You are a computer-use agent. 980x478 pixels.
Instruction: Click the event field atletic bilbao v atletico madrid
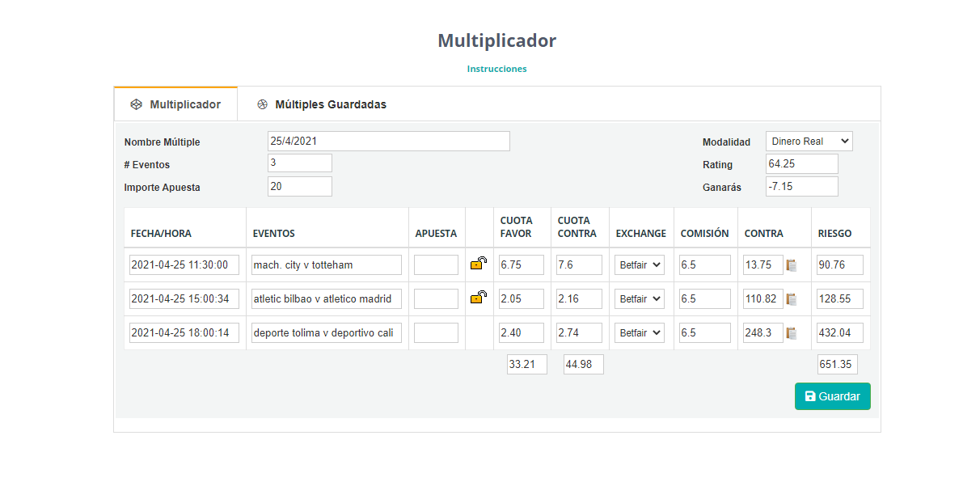point(327,299)
